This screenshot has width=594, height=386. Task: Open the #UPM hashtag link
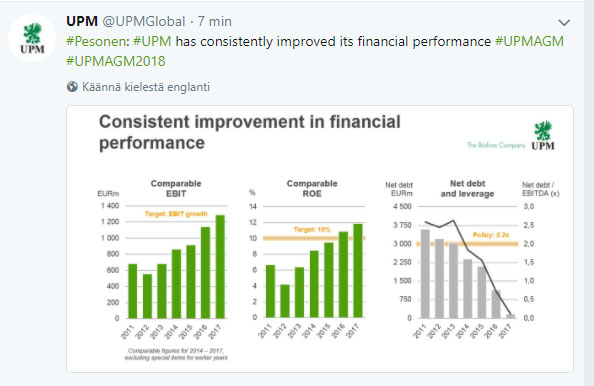152,41
